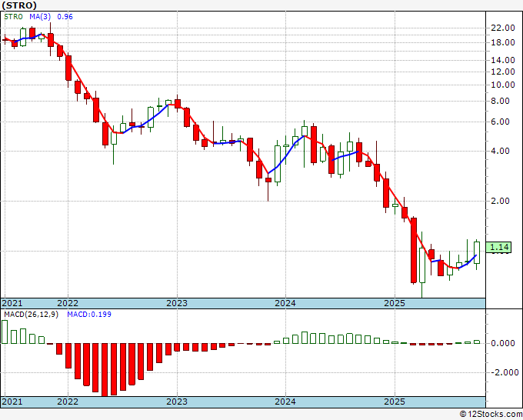523x420 pixels.
Task: Click the 2.00 price axis label
Action: tap(501, 201)
